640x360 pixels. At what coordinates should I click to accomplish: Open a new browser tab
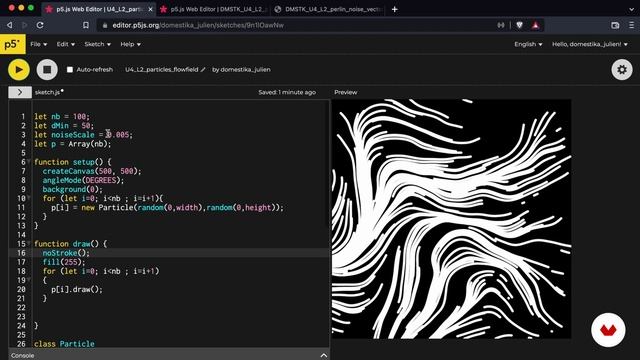pos(394,9)
